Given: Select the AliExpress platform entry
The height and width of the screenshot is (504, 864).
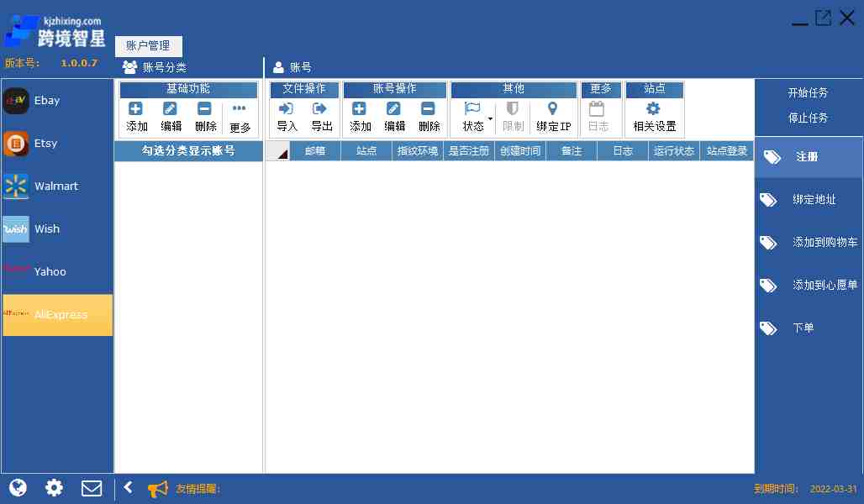Looking at the screenshot, I should click(57, 314).
